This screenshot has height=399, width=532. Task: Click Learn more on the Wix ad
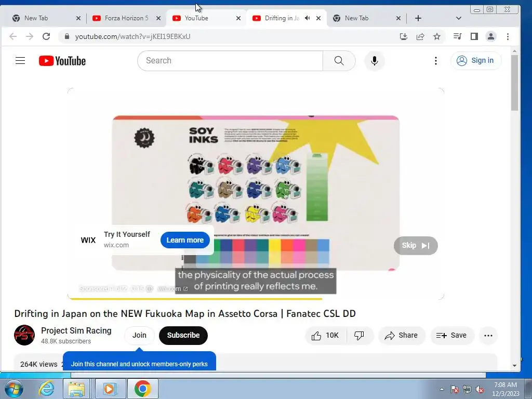(x=185, y=240)
